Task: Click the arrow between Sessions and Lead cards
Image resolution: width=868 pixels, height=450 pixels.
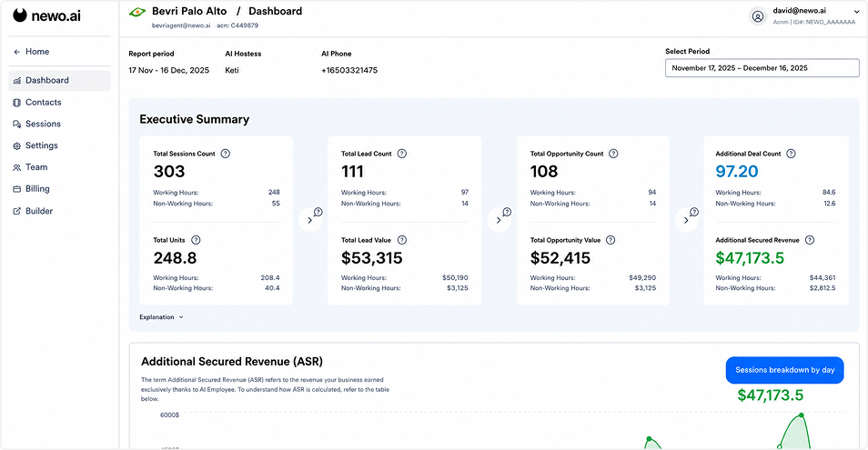Action: pyautogui.click(x=310, y=220)
